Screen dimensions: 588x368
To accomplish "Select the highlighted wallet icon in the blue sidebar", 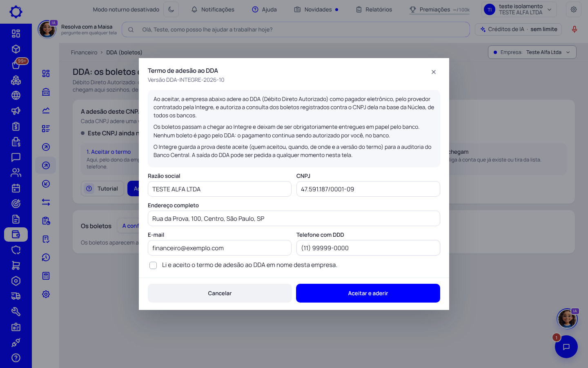I will [16, 234].
